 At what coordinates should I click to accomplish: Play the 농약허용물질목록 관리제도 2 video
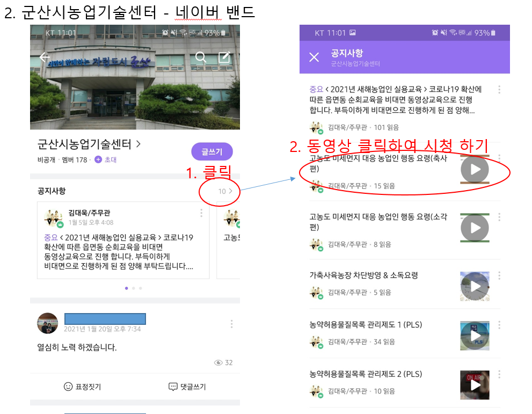click(475, 385)
